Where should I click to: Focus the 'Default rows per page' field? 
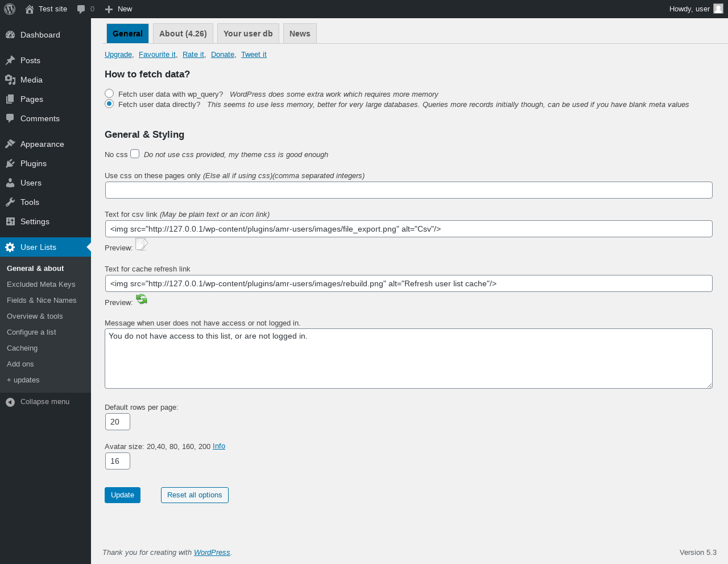[x=118, y=422]
